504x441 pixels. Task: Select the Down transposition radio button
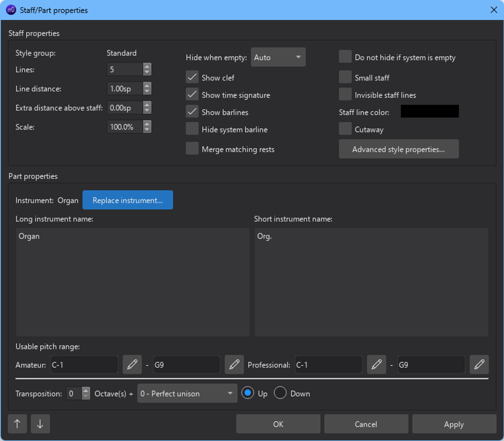[x=280, y=393]
